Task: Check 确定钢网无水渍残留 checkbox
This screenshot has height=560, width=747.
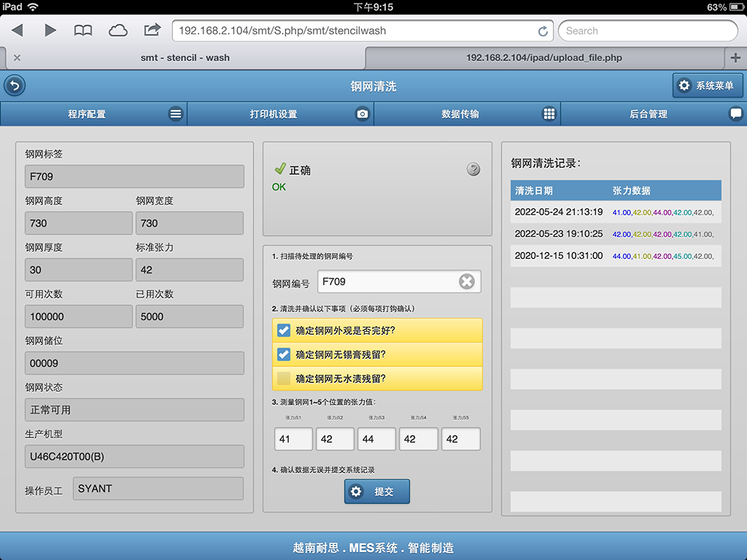Action: (284, 378)
